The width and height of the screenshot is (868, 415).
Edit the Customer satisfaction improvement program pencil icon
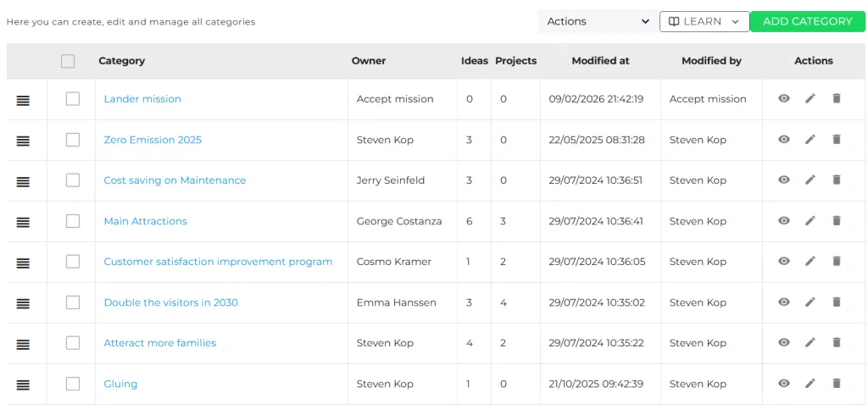click(810, 261)
